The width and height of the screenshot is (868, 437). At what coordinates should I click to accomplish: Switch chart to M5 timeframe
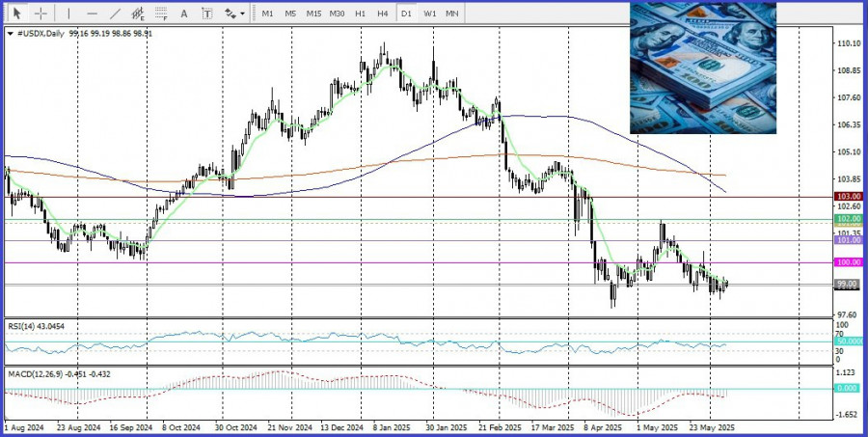coord(290,14)
